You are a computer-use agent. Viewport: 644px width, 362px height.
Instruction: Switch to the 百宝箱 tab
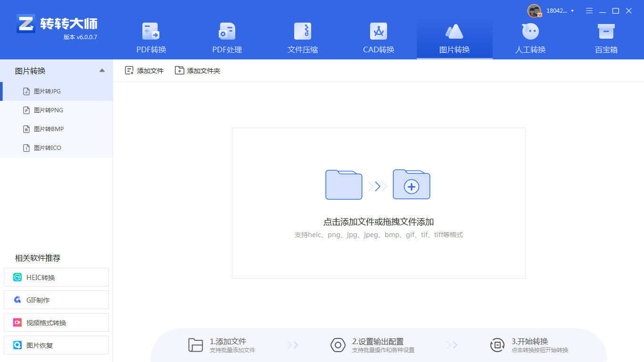606,39
